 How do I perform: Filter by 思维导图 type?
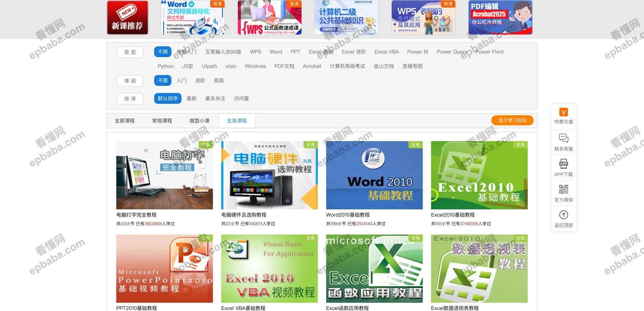point(413,66)
